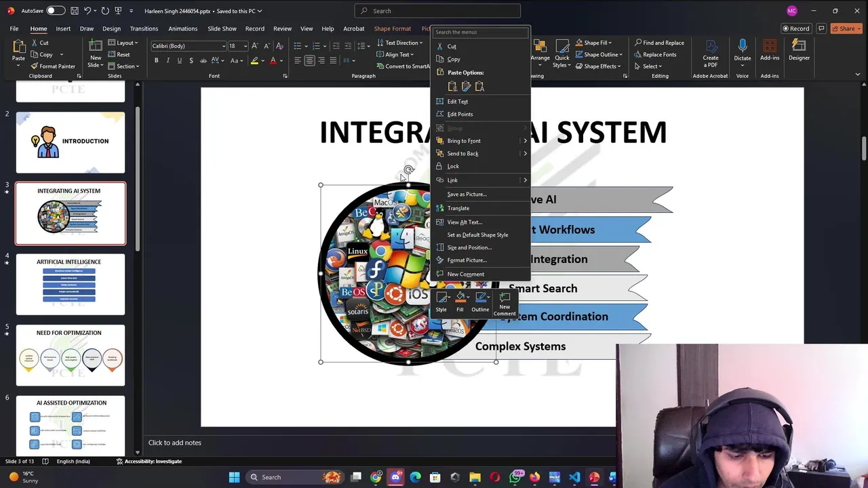868x488 pixels.
Task: Click the Search the menus field
Action: pyautogui.click(x=481, y=32)
